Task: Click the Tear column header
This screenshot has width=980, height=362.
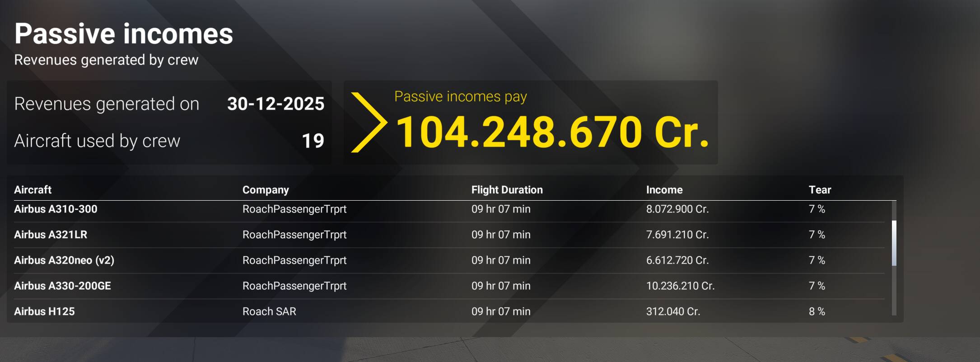Action: point(820,190)
